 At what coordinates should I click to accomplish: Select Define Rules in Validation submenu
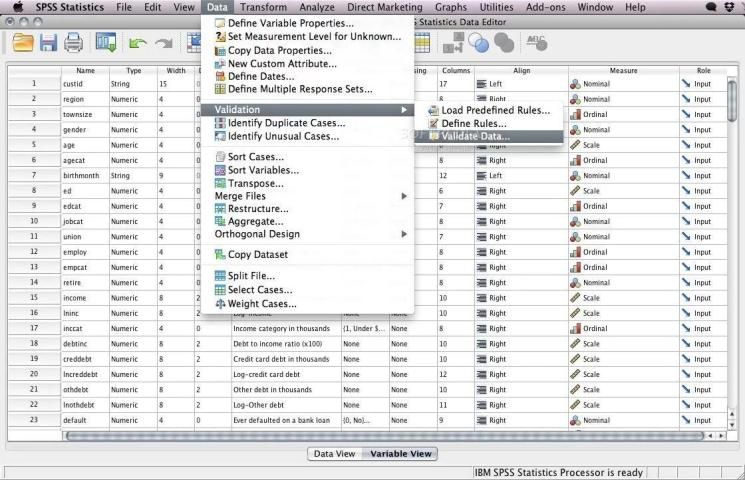click(470, 123)
